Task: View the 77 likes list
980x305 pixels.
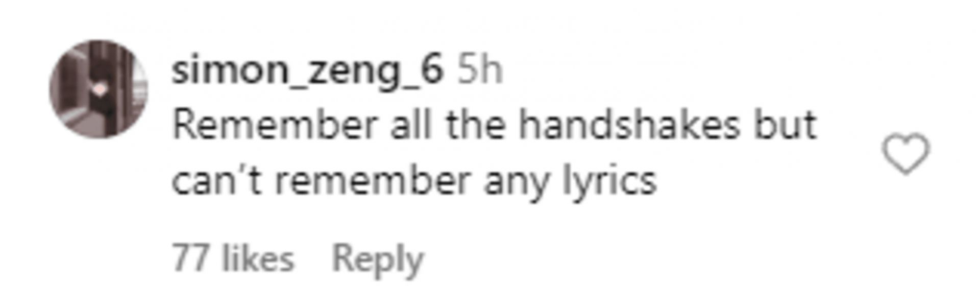Action: coord(233,258)
